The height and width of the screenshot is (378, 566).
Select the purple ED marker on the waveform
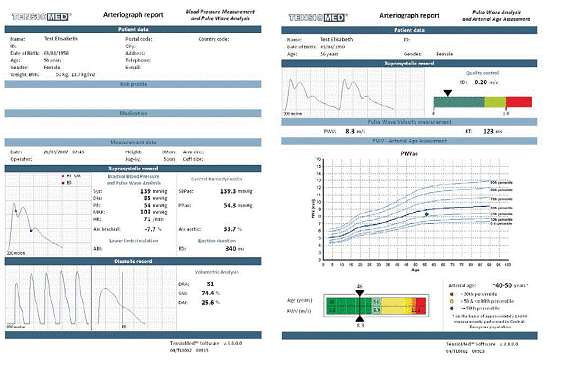coord(31,230)
